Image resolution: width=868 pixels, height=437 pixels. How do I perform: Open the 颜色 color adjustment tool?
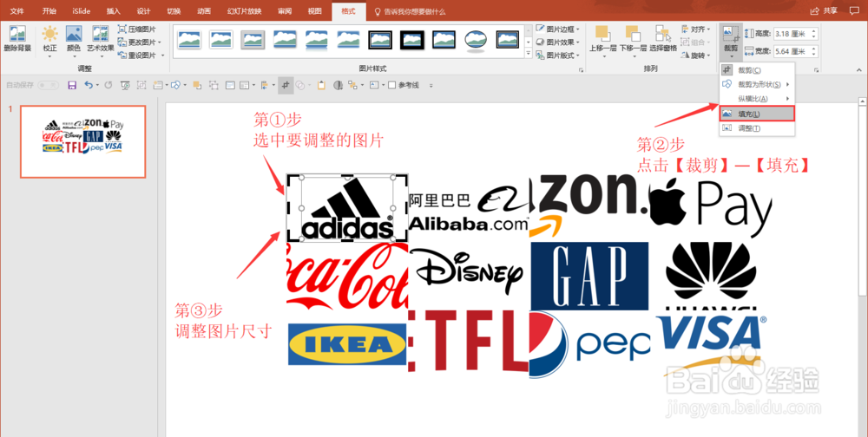click(x=74, y=40)
